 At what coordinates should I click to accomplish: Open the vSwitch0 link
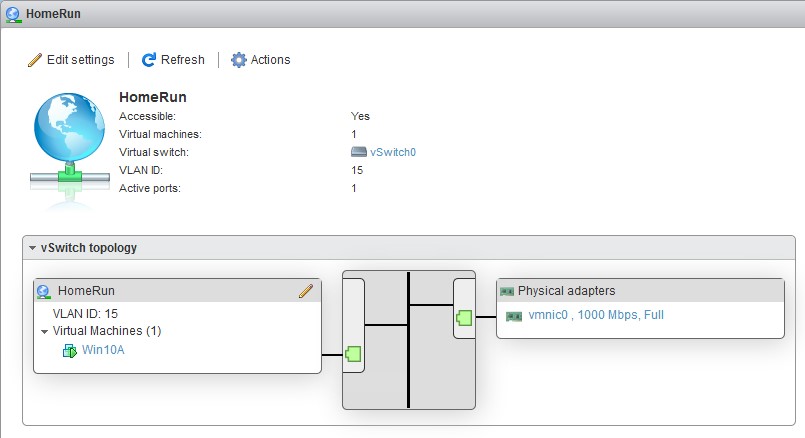[393, 152]
